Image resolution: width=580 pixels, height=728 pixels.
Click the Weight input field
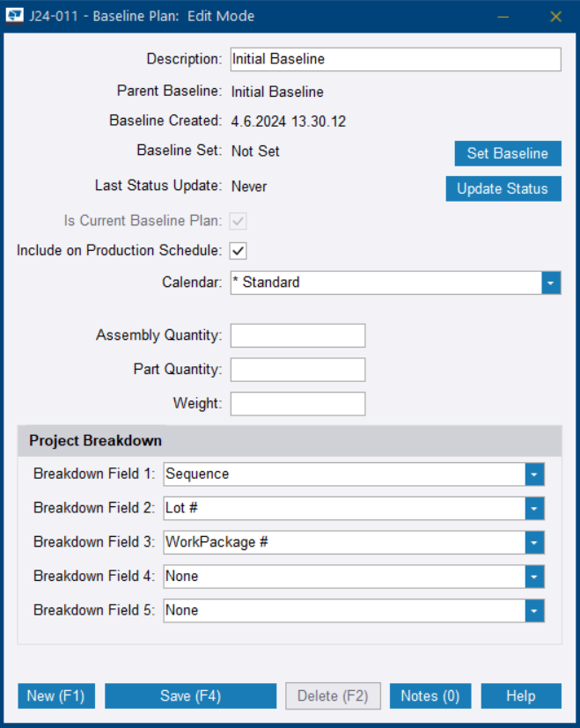297,404
